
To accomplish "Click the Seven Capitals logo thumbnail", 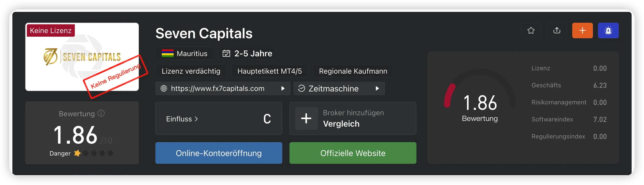I will coord(82,57).
